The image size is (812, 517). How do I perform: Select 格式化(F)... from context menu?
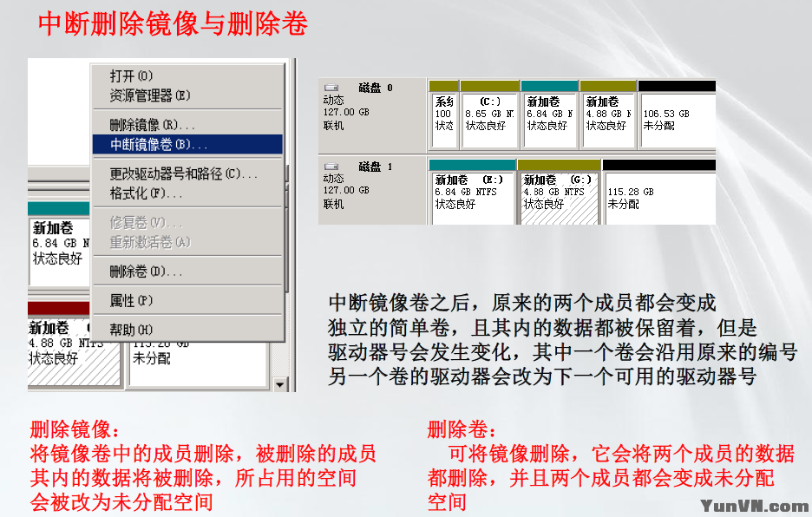point(188,193)
